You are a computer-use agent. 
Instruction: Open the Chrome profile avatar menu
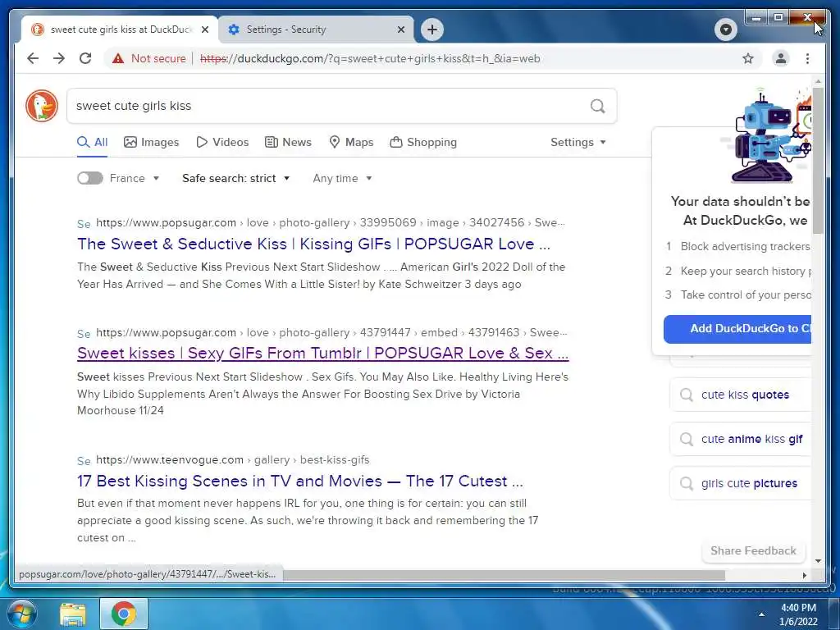[x=781, y=58]
